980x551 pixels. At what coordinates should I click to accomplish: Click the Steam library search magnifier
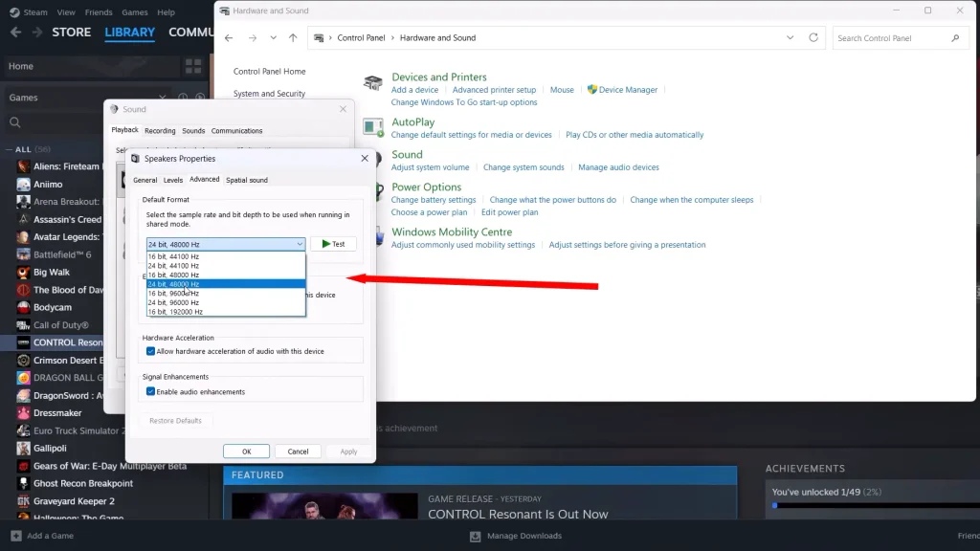click(x=15, y=123)
